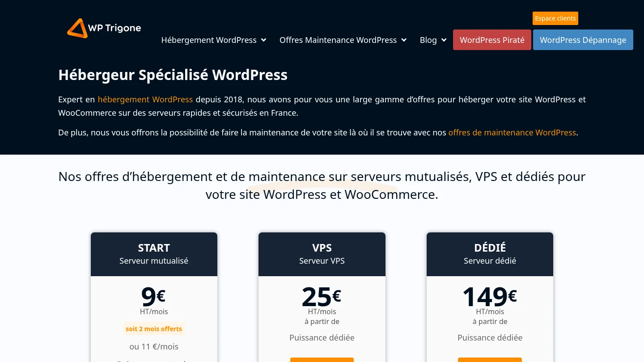The height and width of the screenshot is (362, 644).
Task: Open the Espace clients link
Action: pos(555,18)
